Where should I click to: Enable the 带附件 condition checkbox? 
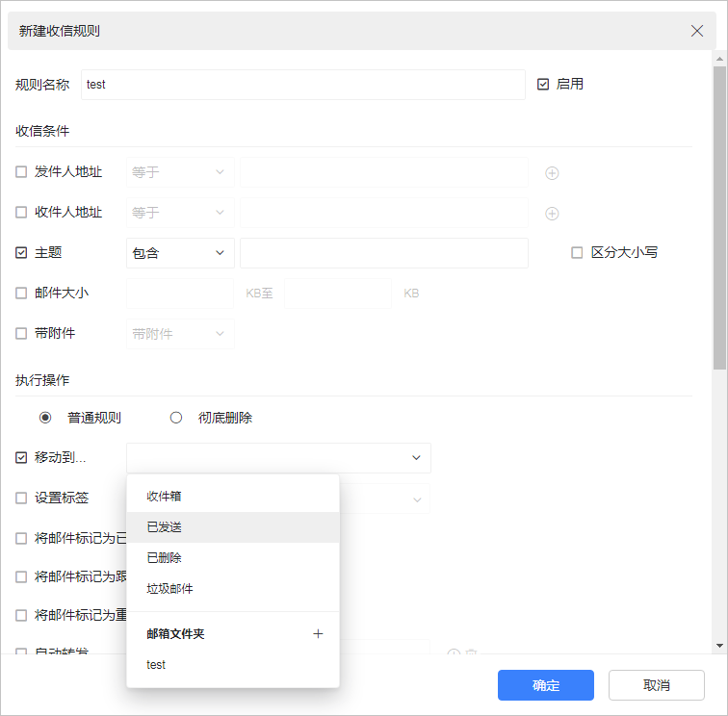pos(21,334)
